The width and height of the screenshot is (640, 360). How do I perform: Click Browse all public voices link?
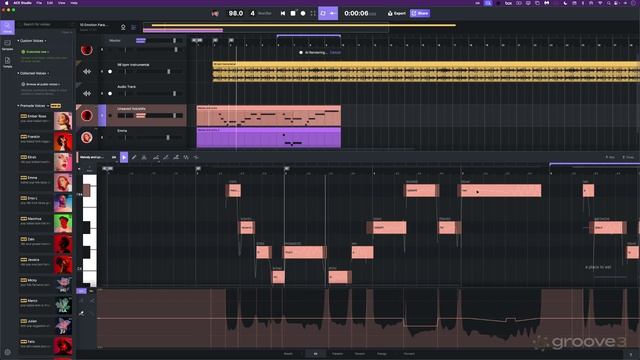[x=42, y=84]
